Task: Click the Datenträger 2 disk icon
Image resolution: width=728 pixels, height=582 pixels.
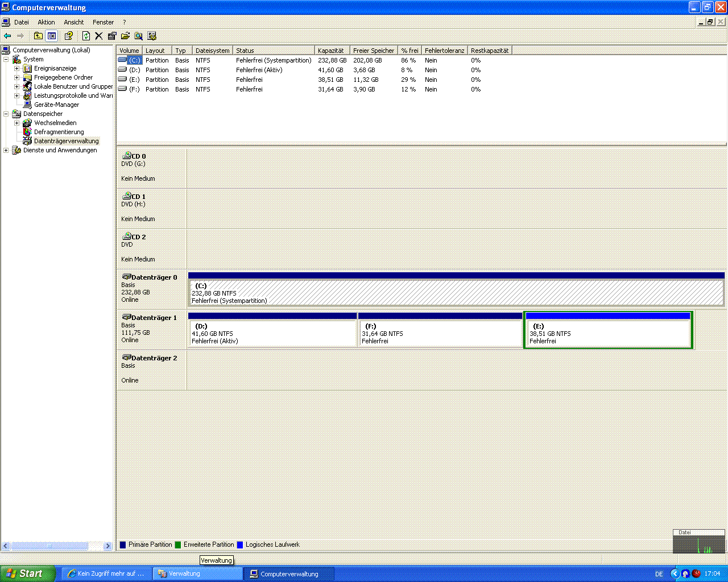Action: pyautogui.click(x=127, y=357)
